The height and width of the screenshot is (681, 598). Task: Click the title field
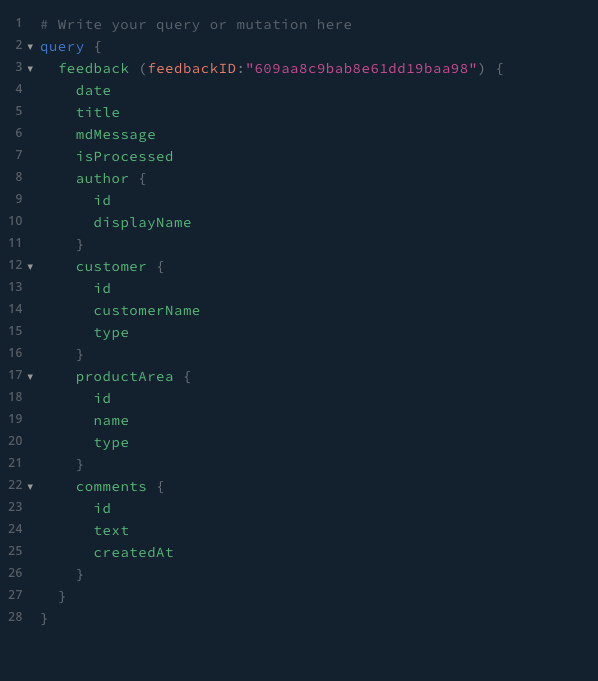[98, 112]
